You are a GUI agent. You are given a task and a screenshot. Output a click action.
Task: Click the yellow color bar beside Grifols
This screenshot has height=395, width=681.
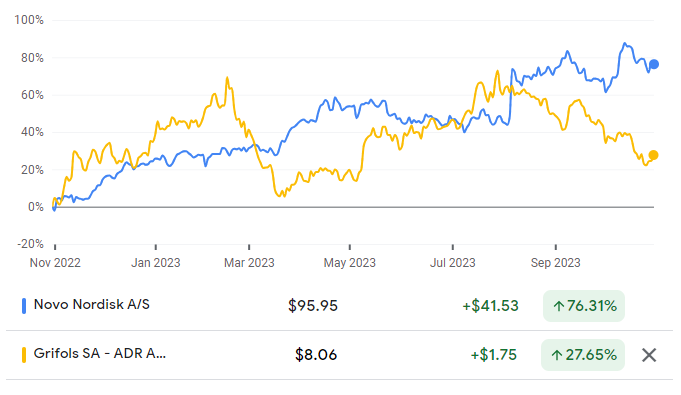pyautogui.click(x=24, y=355)
